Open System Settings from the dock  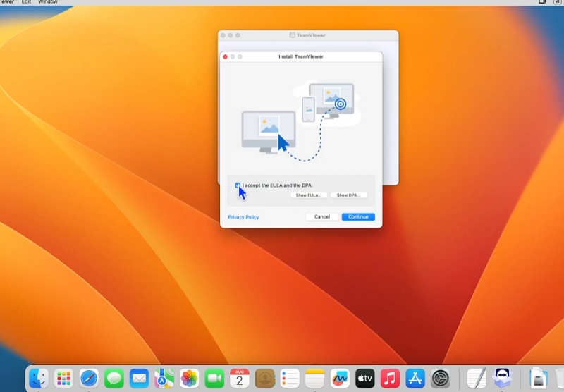pos(441,379)
